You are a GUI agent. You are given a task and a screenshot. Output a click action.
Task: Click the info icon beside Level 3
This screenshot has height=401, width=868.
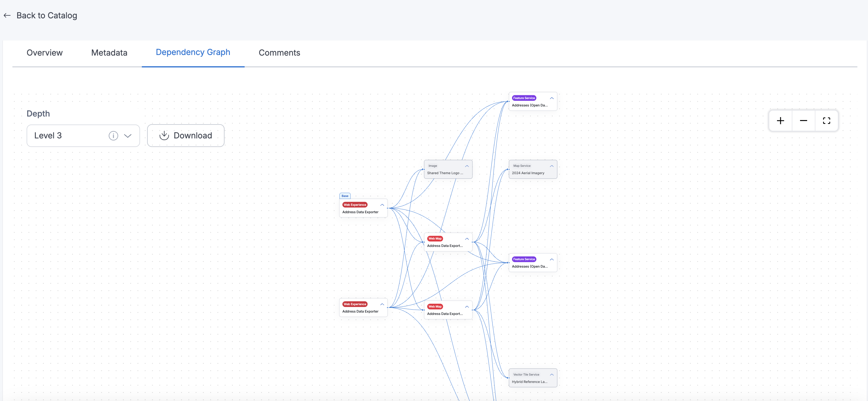[x=113, y=135]
